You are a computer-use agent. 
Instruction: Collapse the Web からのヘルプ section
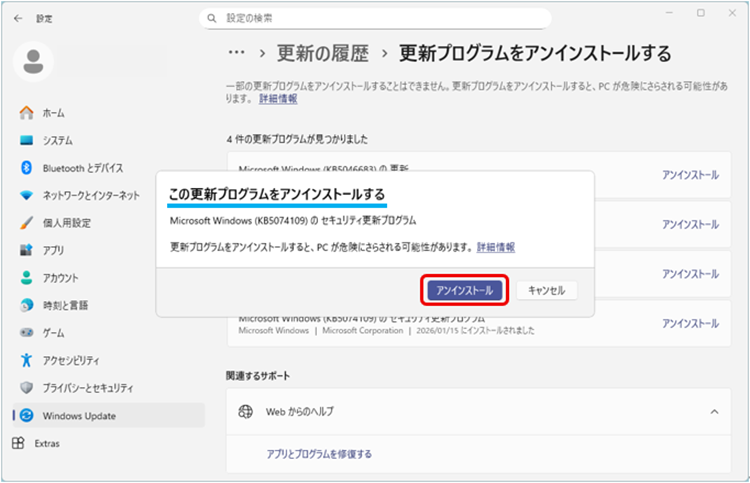713,412
